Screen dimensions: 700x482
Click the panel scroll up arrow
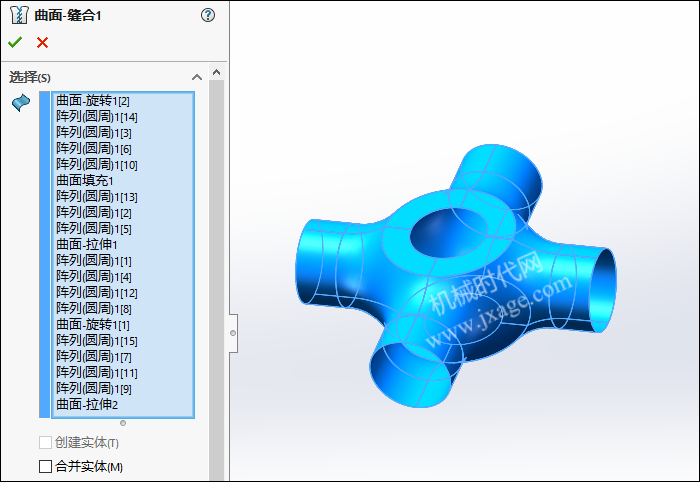pos(217,72)
